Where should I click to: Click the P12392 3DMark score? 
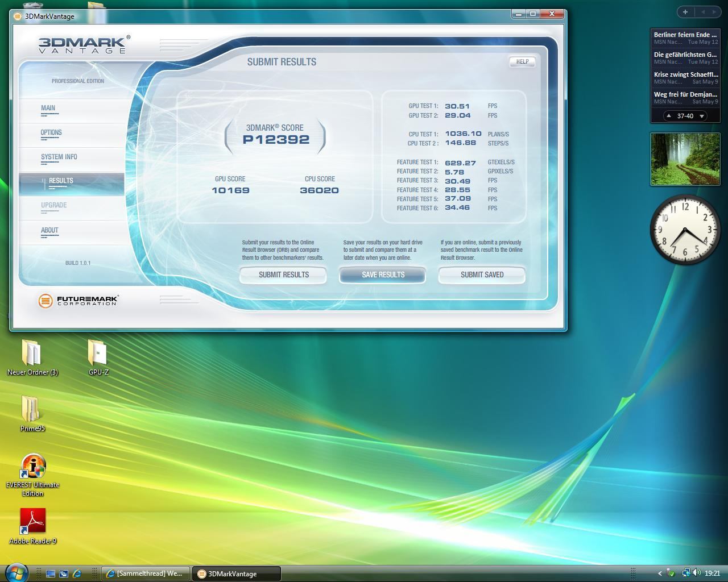pos(276,139)
